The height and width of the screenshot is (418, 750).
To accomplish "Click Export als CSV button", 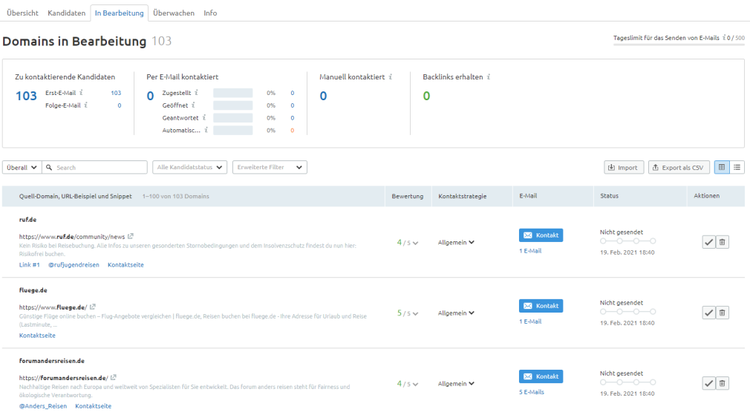I will [x=679, y=167].
